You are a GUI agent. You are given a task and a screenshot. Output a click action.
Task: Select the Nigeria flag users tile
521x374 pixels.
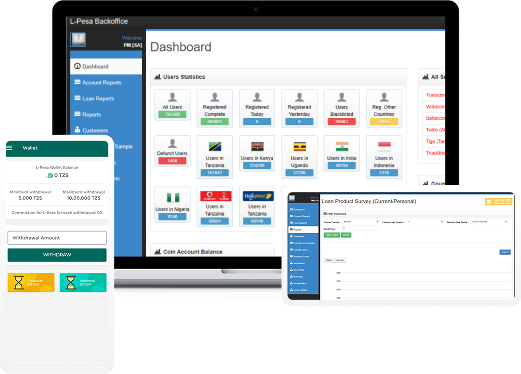coord(172,205)
